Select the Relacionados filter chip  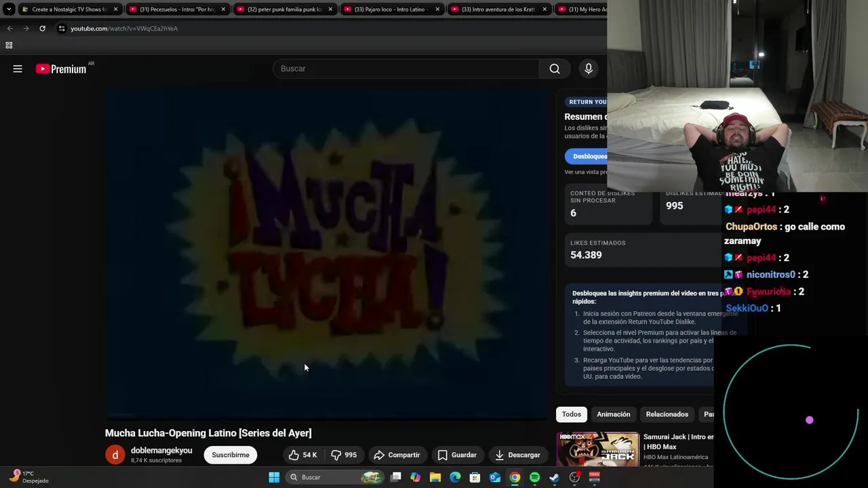coord(667,414)
